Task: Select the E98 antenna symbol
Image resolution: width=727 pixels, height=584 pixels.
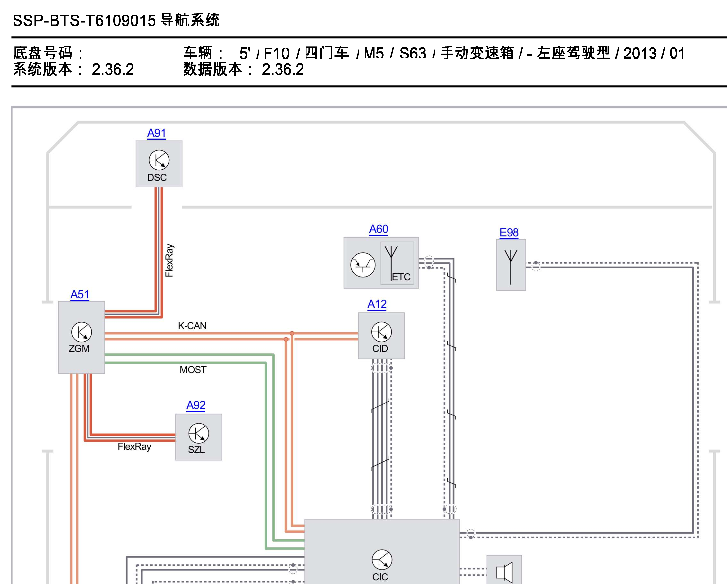Action: coord(511,265)
